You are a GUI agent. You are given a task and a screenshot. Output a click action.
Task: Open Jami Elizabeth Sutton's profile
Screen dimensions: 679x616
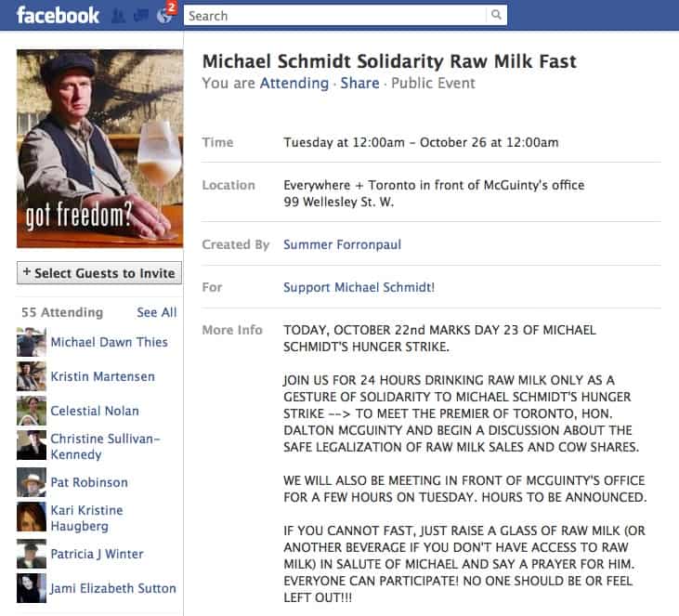click(113, 588)
